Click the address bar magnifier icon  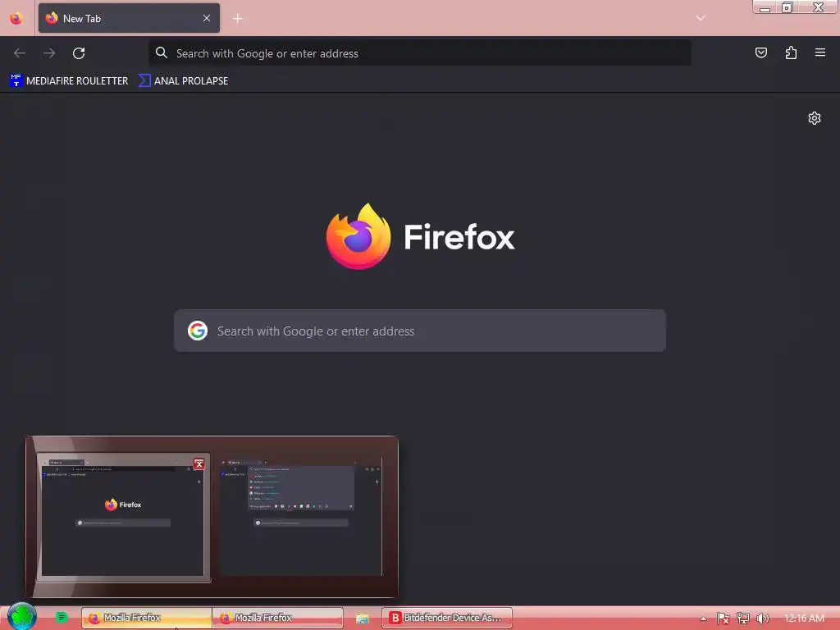tap(162, 52)
